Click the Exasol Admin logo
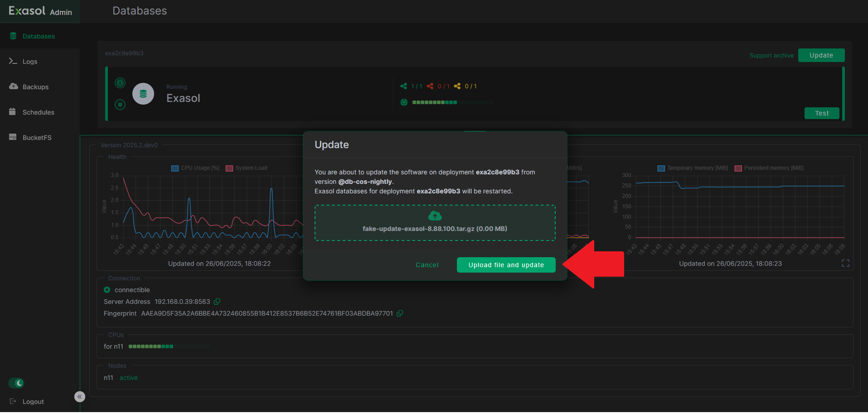 (x=40, y=11)
